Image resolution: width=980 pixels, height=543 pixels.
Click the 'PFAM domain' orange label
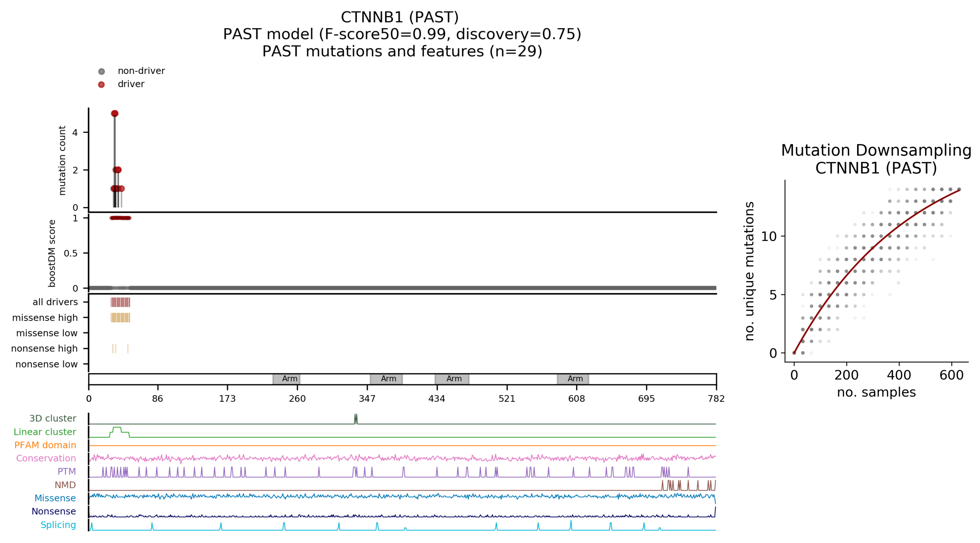coord(45,445)
